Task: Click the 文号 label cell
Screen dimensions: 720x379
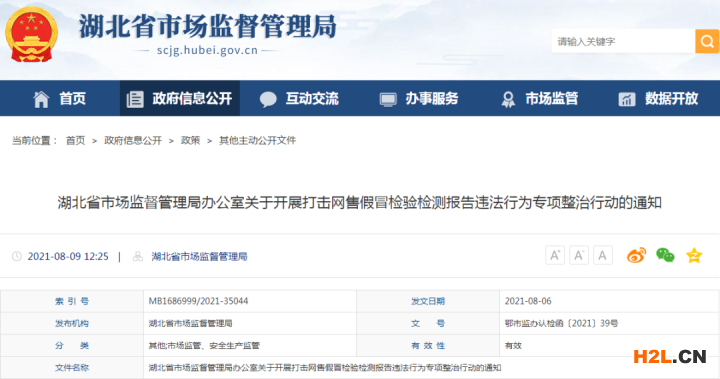Action: pos(428,323)
